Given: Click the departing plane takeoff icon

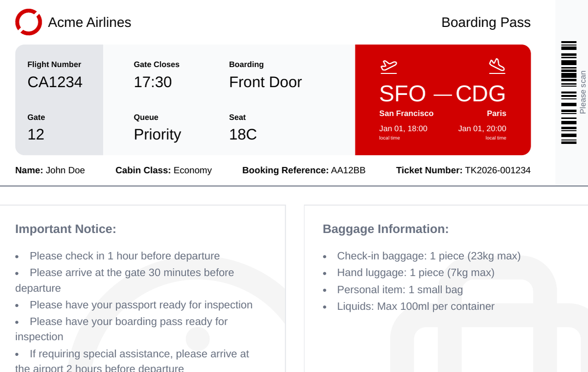Looking at the screenshot, I should coord(389,66).
